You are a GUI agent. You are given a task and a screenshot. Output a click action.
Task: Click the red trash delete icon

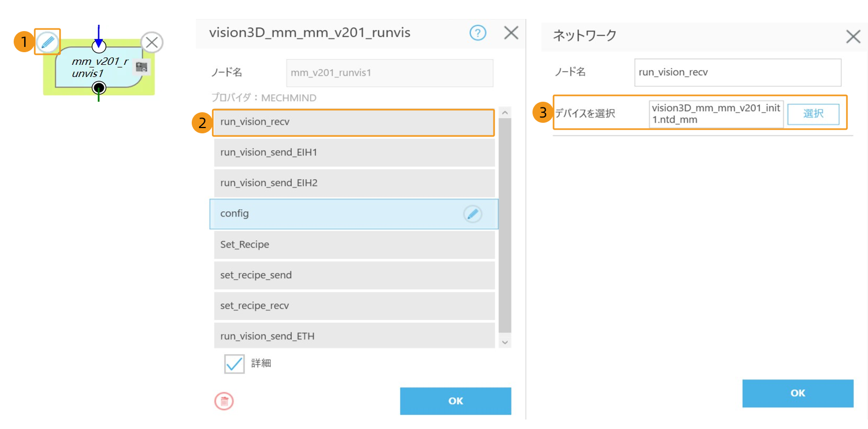[x=224, y=401]
